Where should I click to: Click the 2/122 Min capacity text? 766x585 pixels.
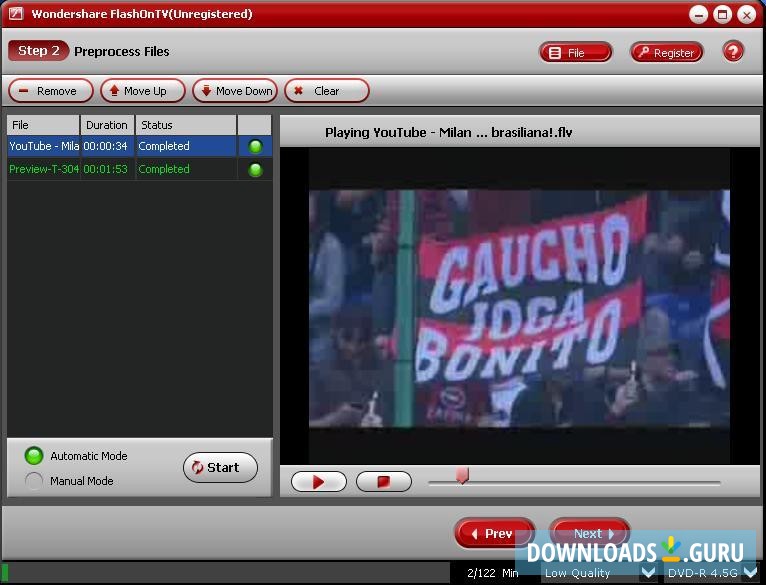point(492,573)
